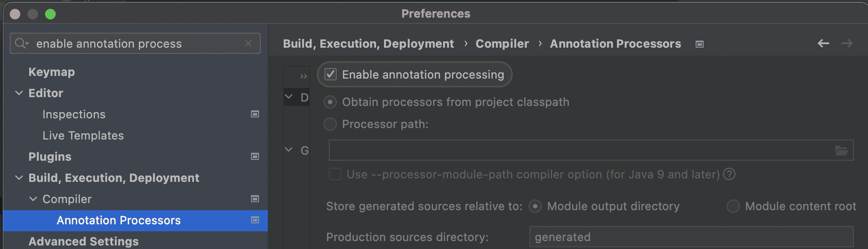Click project-level settings icon next to Annotation Processors heading
The width and height of the screenshot is (868, 249).
(699, 44)
